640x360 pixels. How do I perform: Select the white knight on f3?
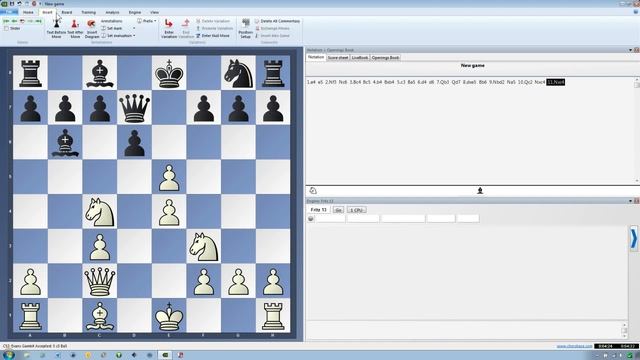[204, 247]
